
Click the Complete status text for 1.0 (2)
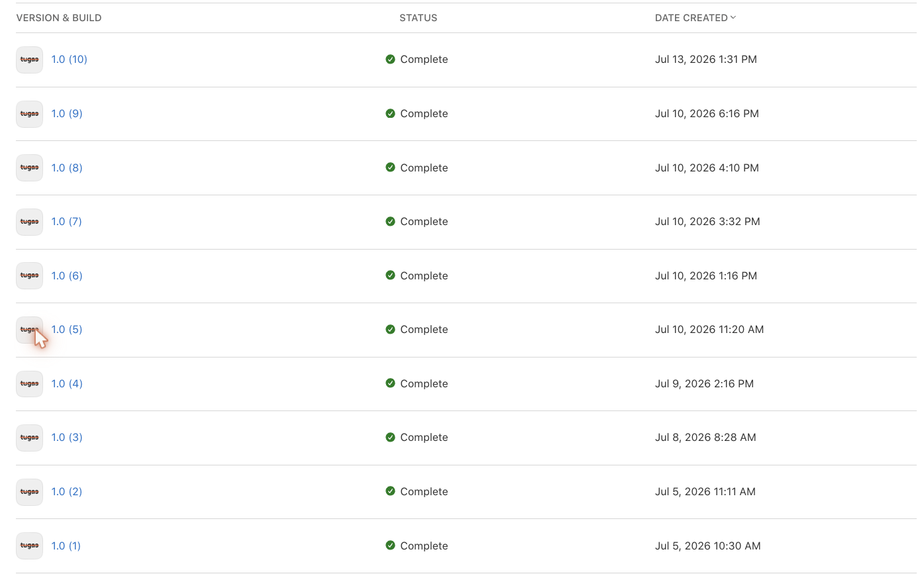click(424, 492)
